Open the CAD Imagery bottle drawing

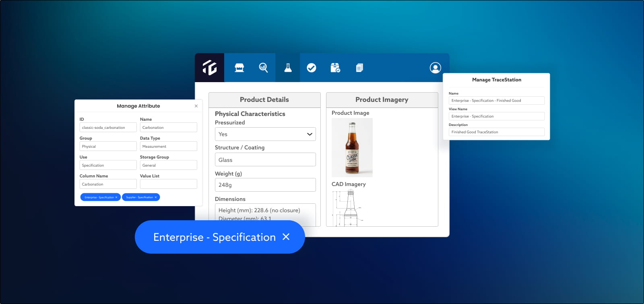tap(349, 208)
